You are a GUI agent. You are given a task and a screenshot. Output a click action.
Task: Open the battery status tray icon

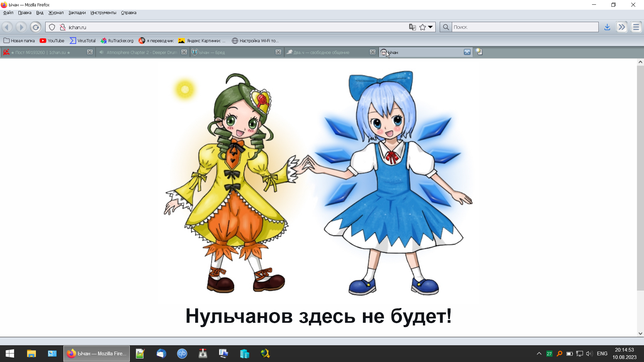[x=569, y=354]
